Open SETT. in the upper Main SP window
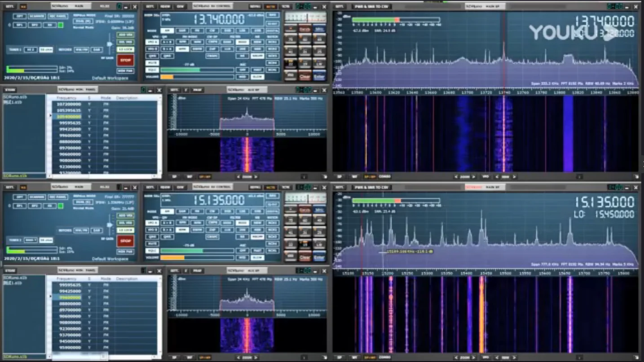Viewport: 644px width, 362px height. pos(340,6)
